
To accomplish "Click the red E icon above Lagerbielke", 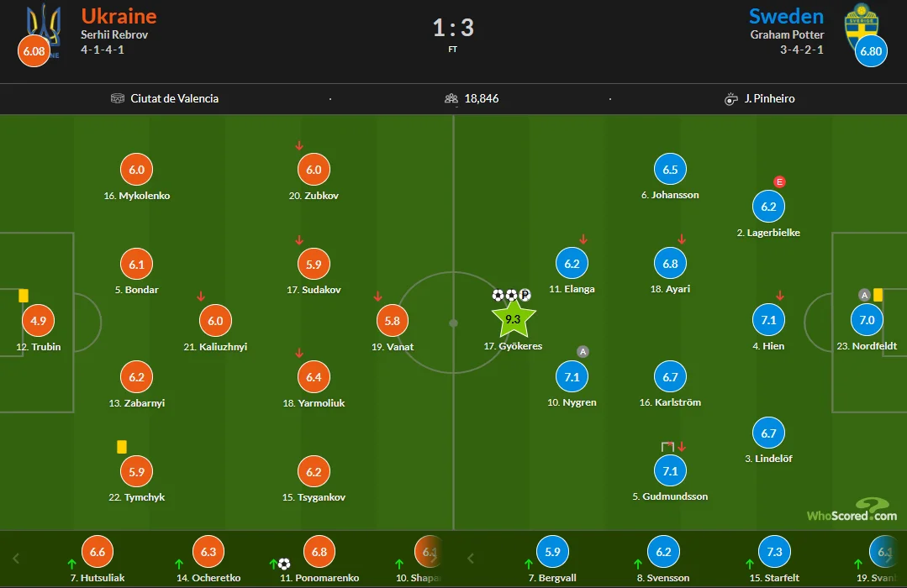I will (779, 181).
